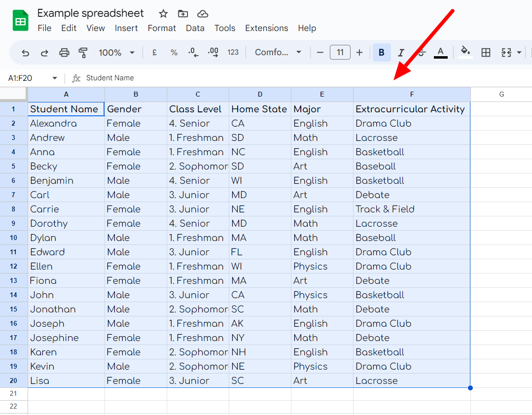Select the FL cell in Edward's row
532x415 pixels.
260,252
